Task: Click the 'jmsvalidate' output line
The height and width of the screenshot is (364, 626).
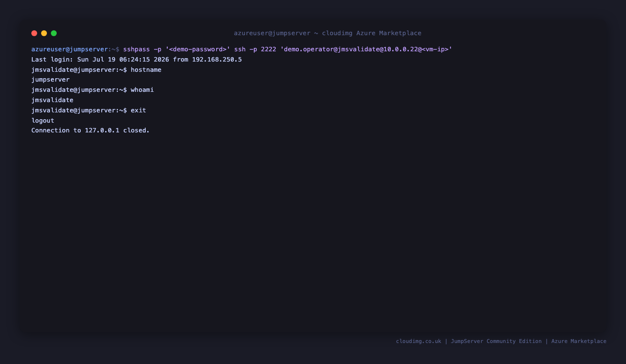Action: point(52,100)
